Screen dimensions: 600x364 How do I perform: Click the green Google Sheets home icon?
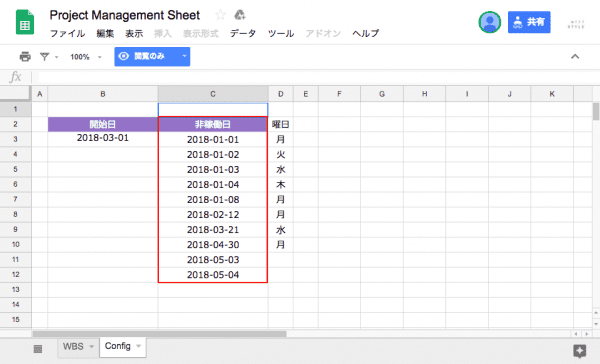click(x=25, y=23)
